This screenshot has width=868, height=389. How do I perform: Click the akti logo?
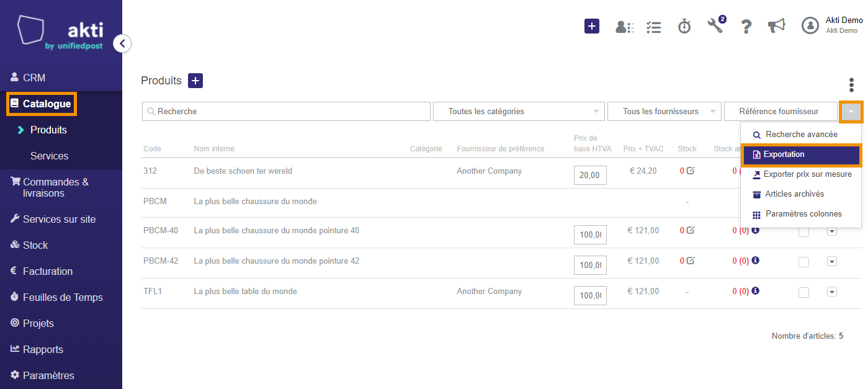point(60,34)
